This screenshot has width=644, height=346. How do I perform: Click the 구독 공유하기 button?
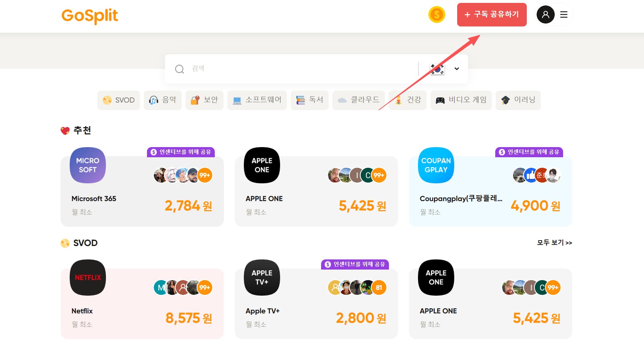492,14
